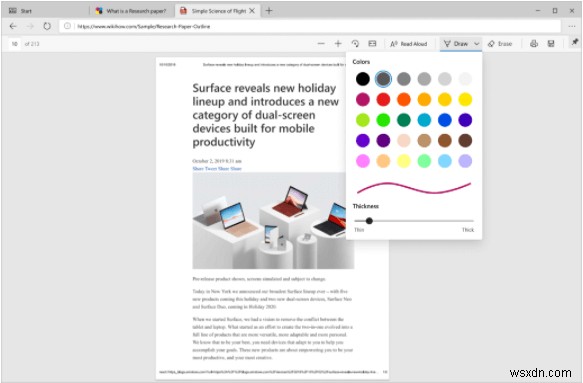The image size is (583, 383).
Task: Zoom out with the minus icon
Action: pyautogui.click(x=321, y=44)
